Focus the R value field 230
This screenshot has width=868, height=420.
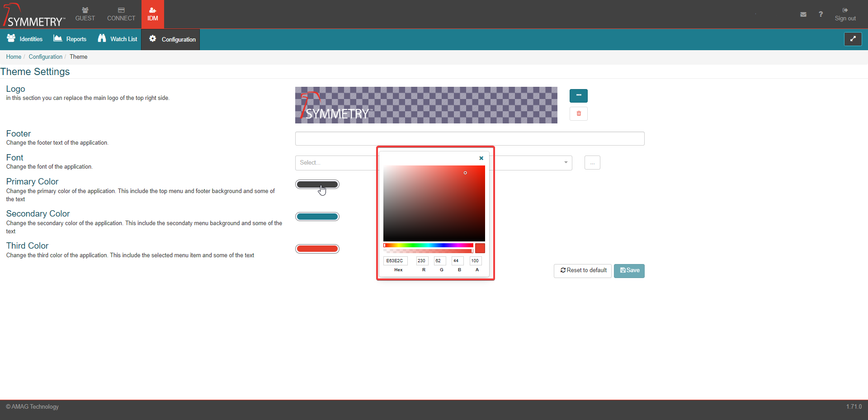click(422, 261)
